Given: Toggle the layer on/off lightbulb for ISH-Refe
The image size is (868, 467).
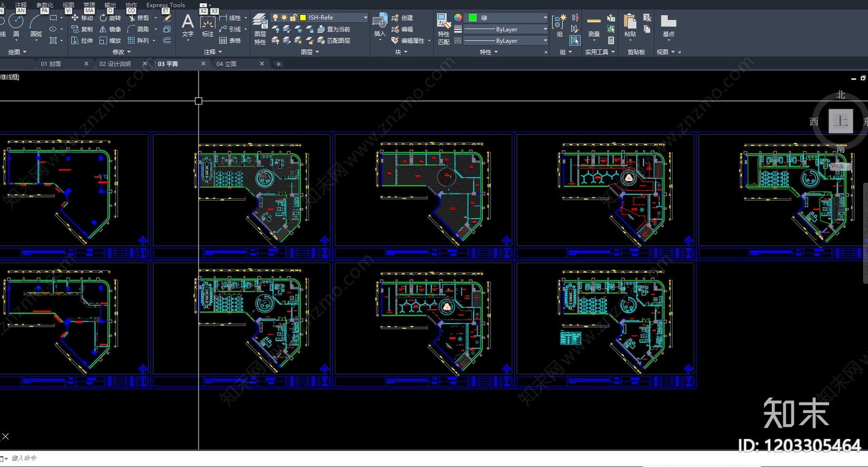Looking at the screenshot, I should pos(275,18).
